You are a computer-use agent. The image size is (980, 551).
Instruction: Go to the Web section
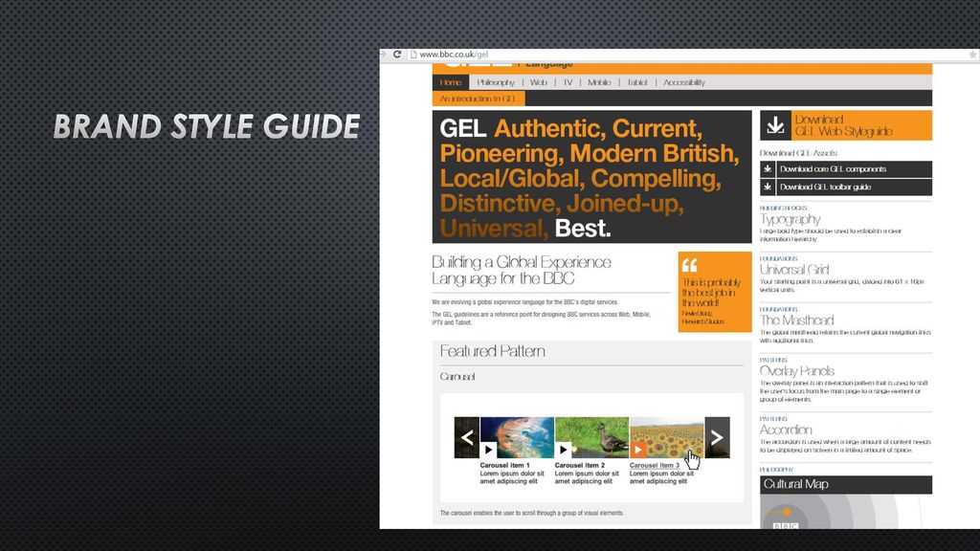[x=538, y=82]
